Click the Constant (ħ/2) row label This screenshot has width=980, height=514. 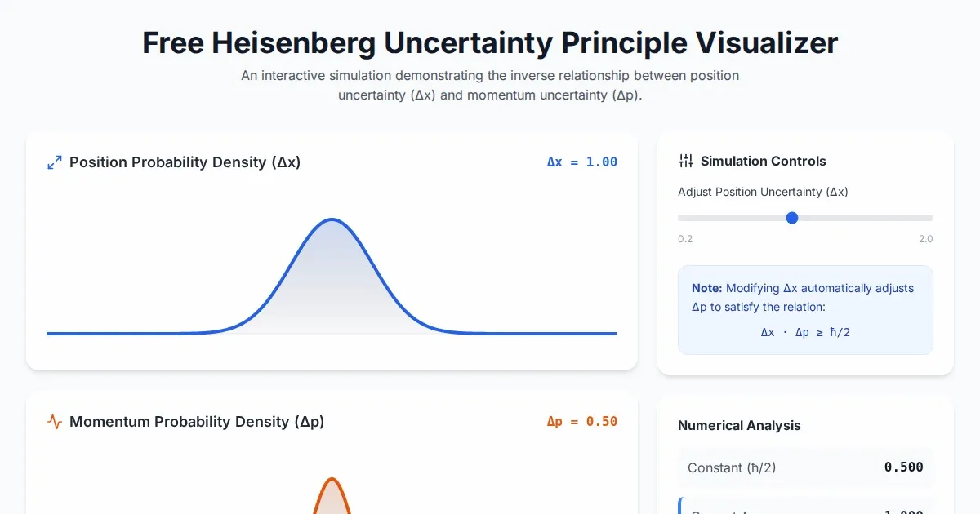732,467
